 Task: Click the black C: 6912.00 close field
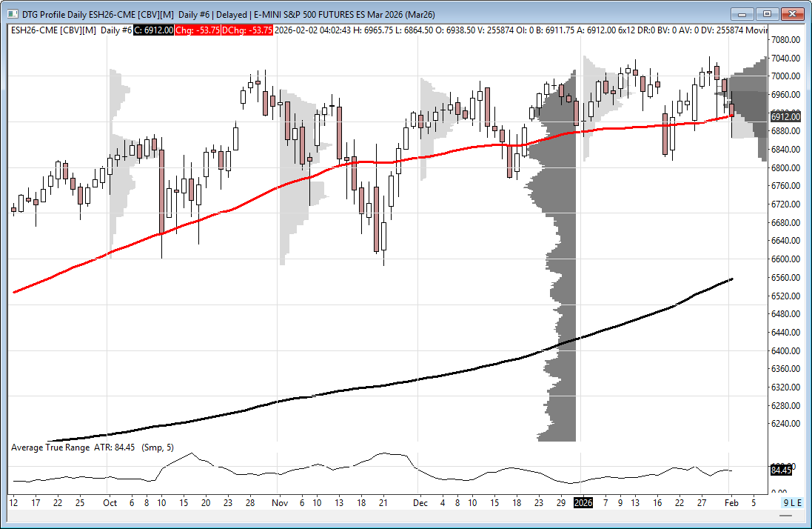pyautogui.click(x=154, y=30)
